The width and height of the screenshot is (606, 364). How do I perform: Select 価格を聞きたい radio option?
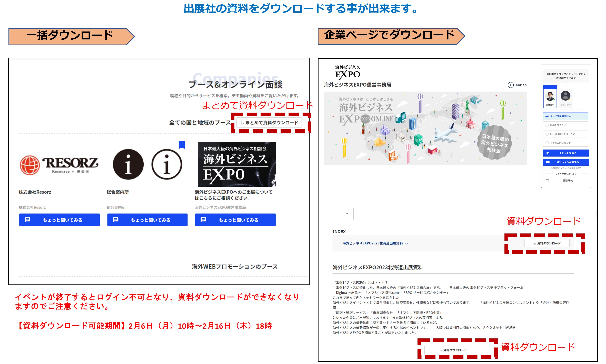pyautogui.click(x=565, y=125)
